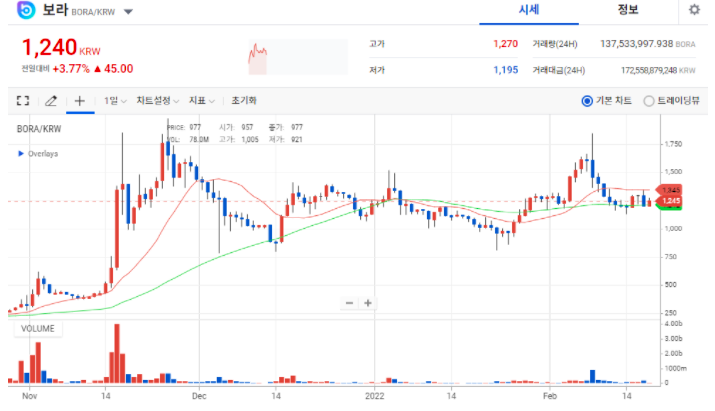Click the VOLUME panel label
Viewport: 715px width, 411px height.
point(35,328)
